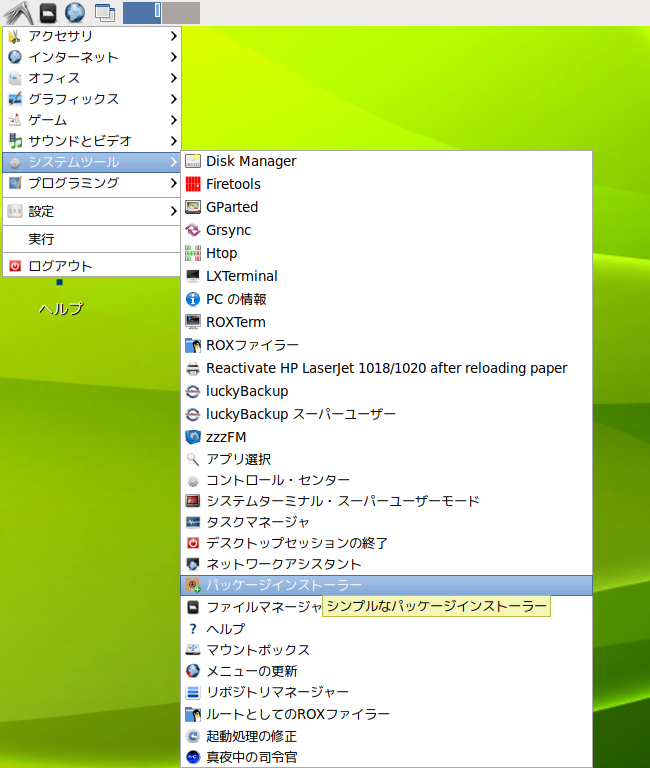650x768 pixels.
Task: Expand the アクセサリ submenu arrow
Action: click(173, 36)
